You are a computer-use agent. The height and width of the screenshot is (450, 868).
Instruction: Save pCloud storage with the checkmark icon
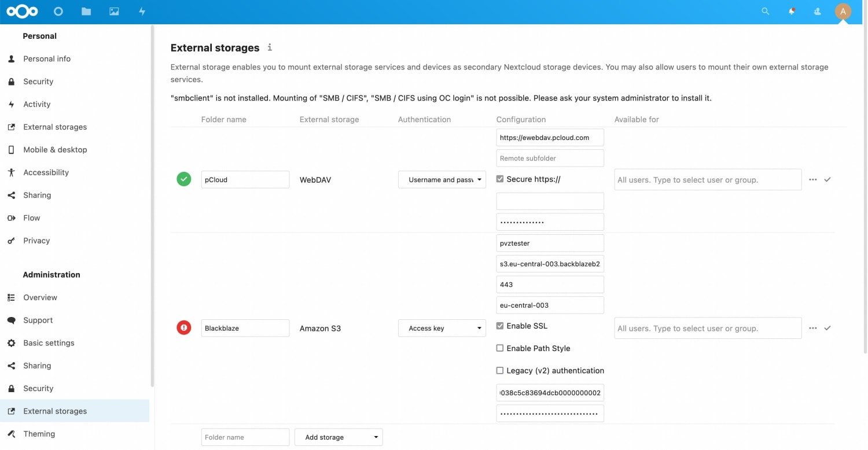(827, 180)
